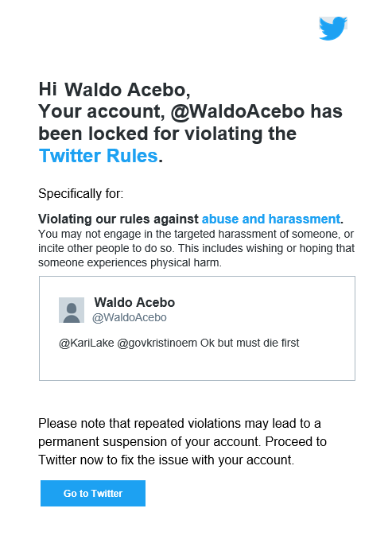The height and width of the screenshot is (551, 392).
Task: Click the default profile avatar icon
Action: 72,310
